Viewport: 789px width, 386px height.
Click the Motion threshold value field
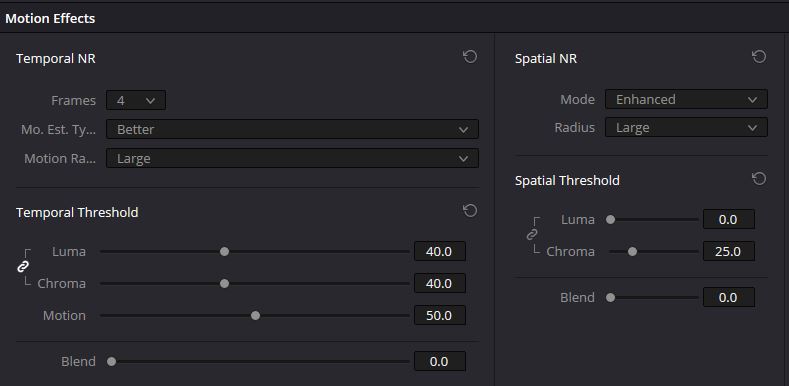click(440, 316)
